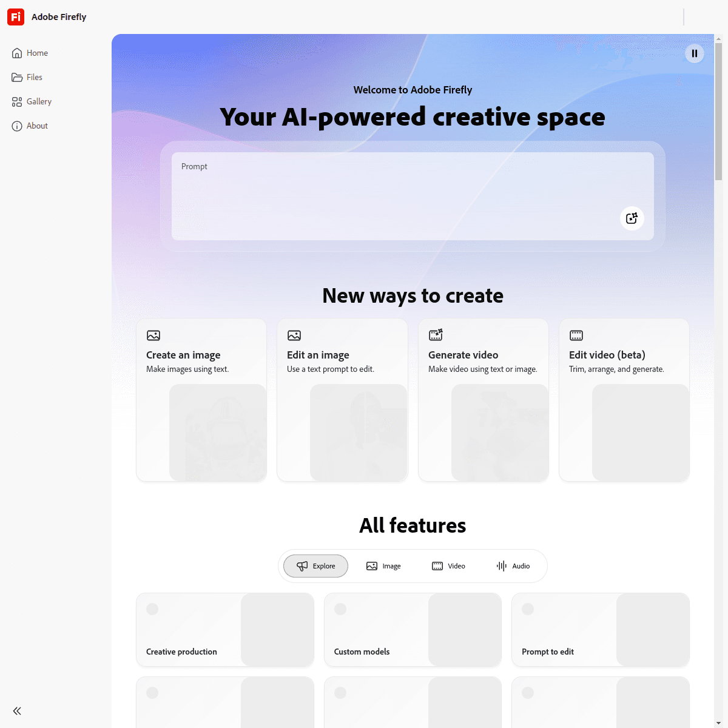Click the "Make video using text or image." description

coord(483,369)
